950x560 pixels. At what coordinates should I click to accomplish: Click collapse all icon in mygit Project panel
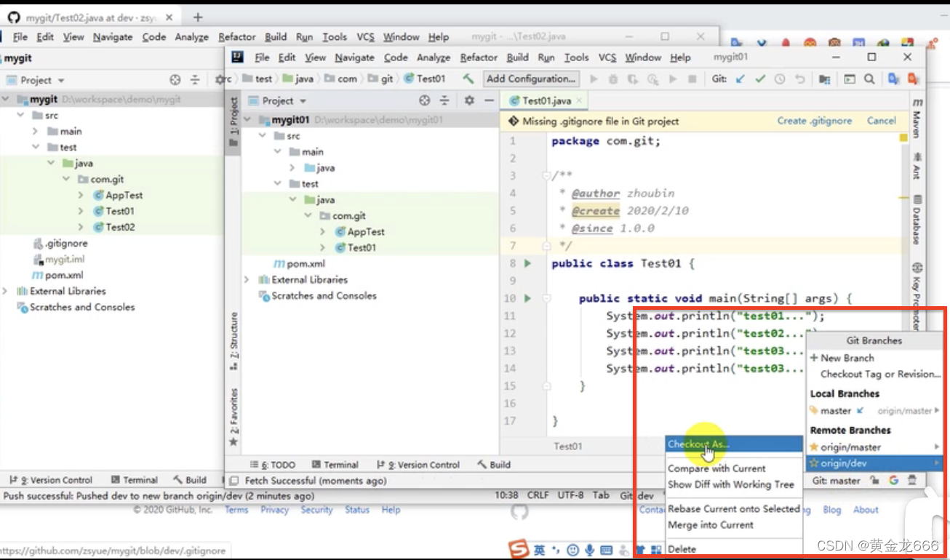[194, 80]
